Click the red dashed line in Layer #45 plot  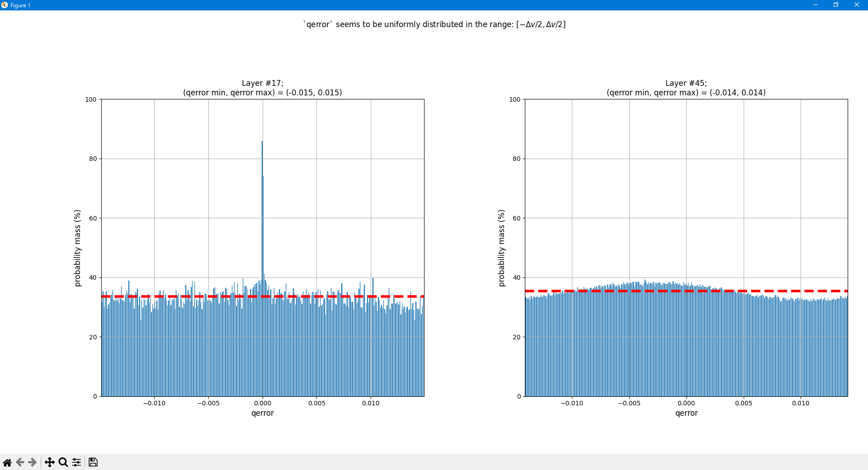click(686, 291)
